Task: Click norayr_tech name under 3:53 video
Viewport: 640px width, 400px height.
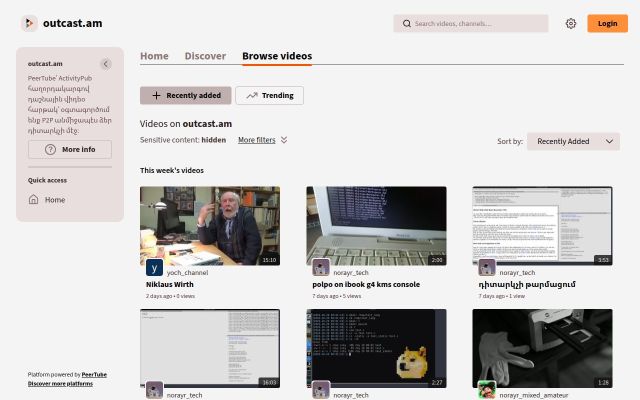Action: coord(517,273)
